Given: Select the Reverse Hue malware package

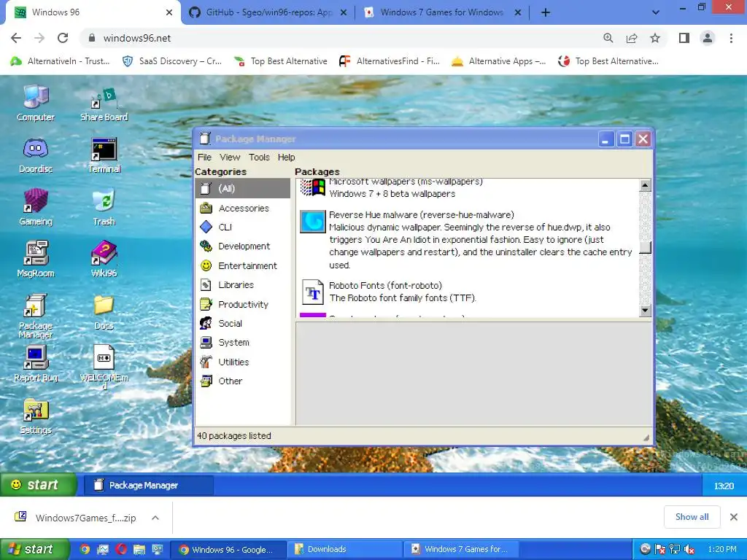Looking at the screenshot, I should click(467, 239).
